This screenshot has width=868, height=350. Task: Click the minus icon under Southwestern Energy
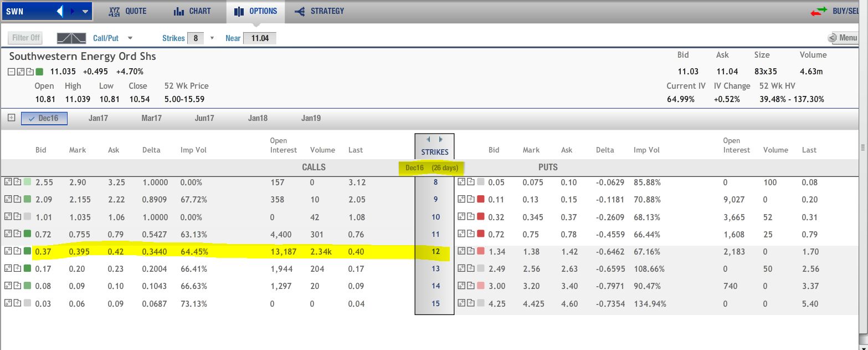pos(12,72)
